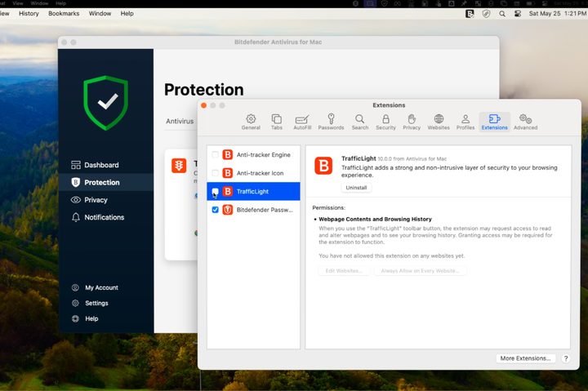
Task: Click the TrafficLight card icon in Bitdefender
Action: click(179, 166)
